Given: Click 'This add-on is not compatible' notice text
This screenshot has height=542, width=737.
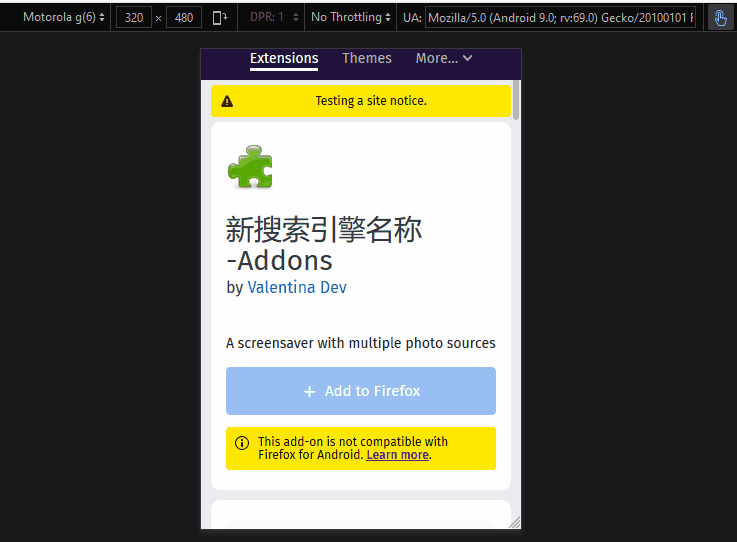Looking at the screenshot, I should point(353,448).
